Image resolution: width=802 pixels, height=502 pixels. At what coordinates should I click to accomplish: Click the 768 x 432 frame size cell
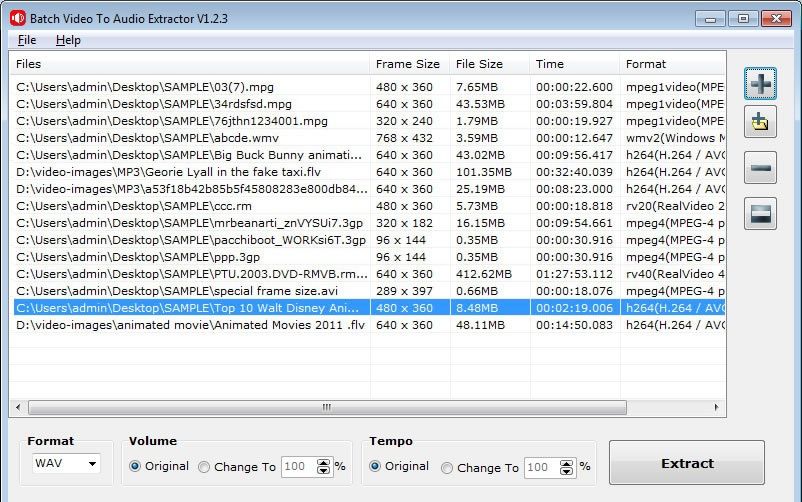(x=404, y=138)
